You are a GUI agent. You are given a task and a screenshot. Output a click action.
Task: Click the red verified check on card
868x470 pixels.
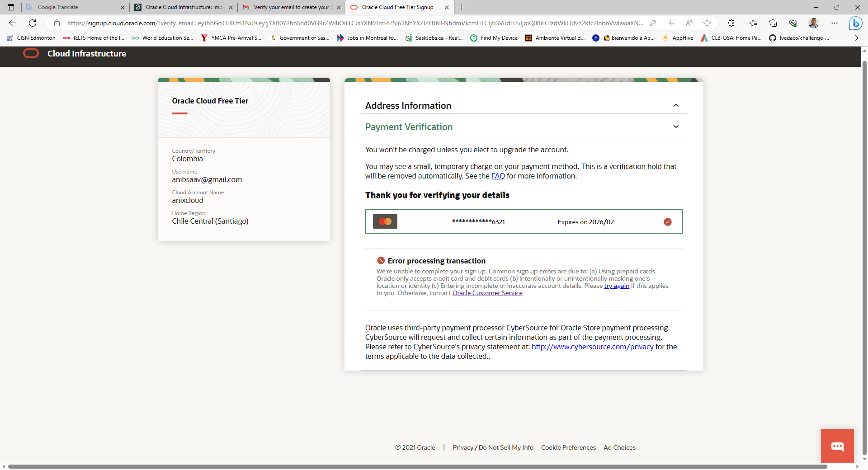pyautogui.click(x=668, y=222)
